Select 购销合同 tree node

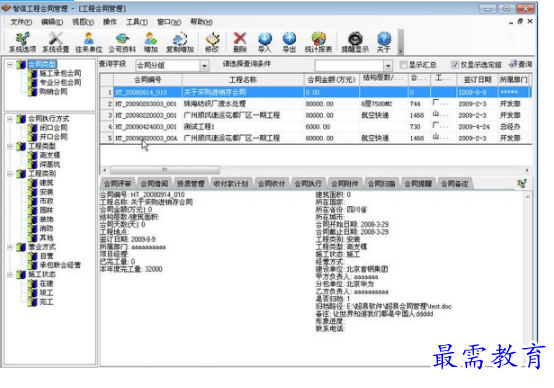[x=53, y=92]
